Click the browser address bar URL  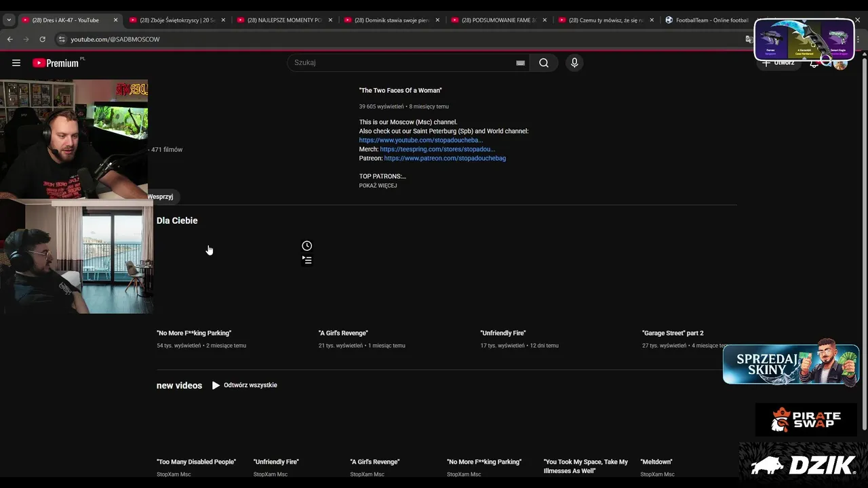click(x=115, y=39)
